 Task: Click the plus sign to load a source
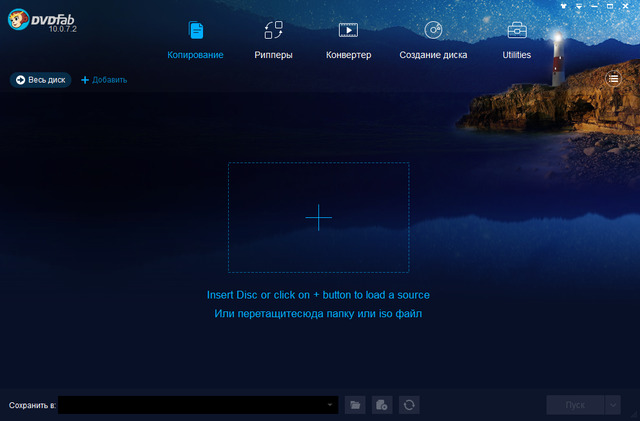[318, 218]
